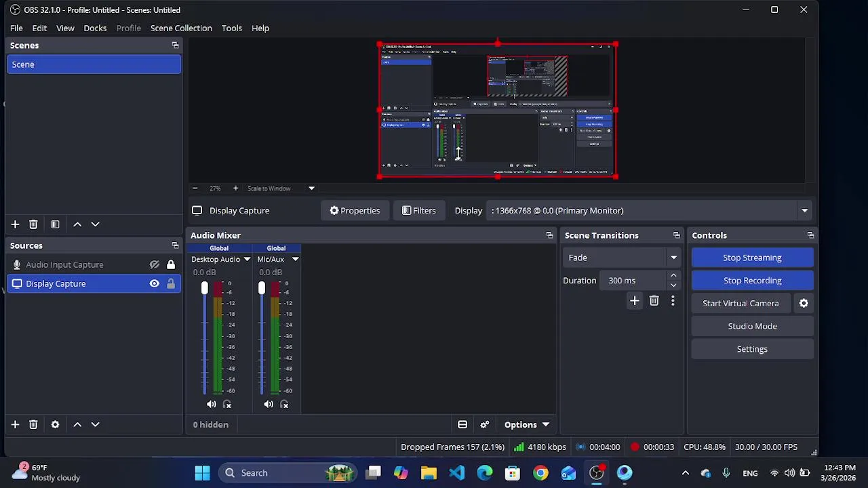Viewport: 868px width, 488px height.
Task: Open advanced audio properties gears icon
Action: click(x=485, y=425)
